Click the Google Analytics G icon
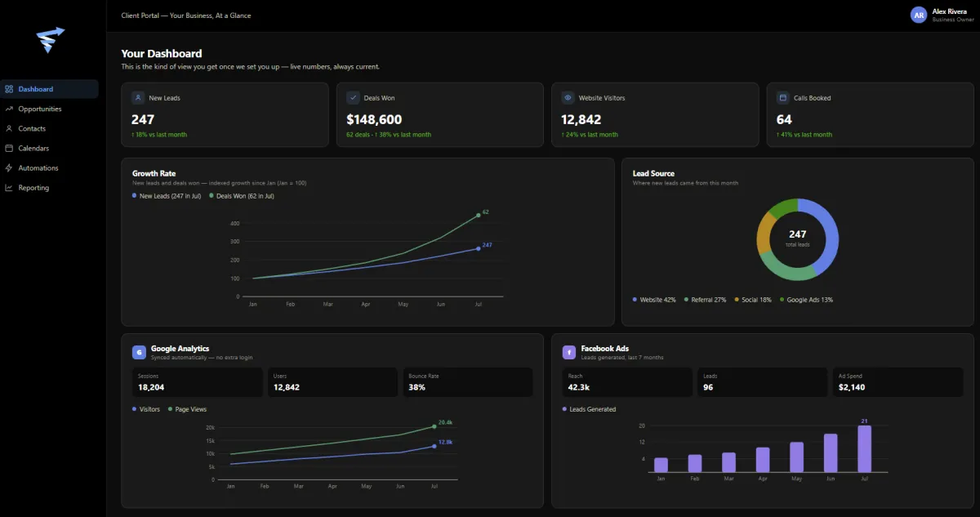This screenshot has width=980, height=517. (139, 352)
